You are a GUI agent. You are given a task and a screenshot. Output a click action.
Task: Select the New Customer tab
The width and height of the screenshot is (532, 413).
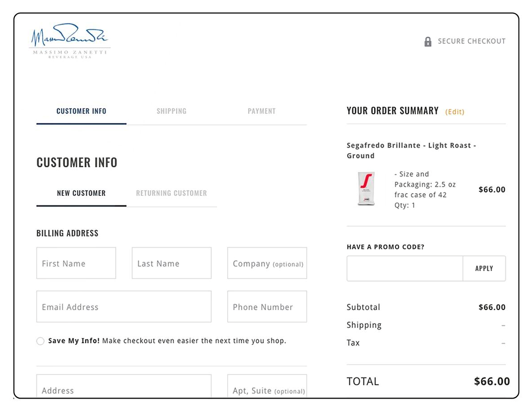click(x=82, y=193)
